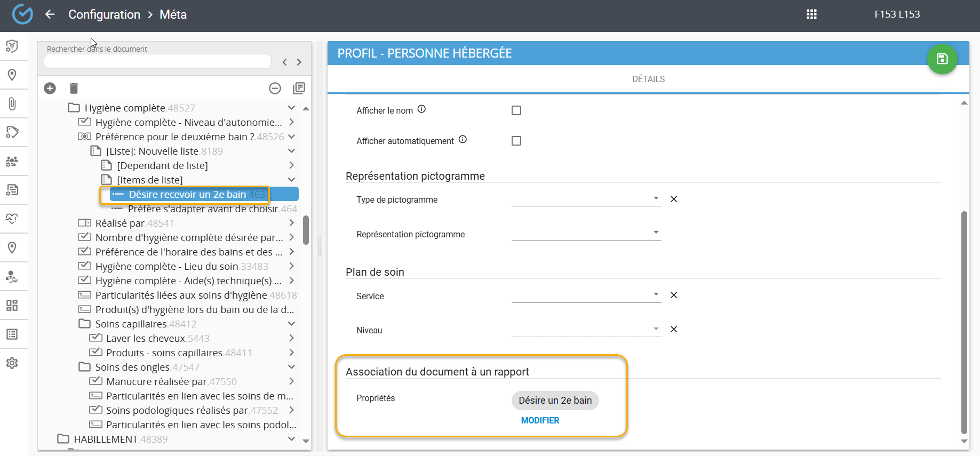Screen dimensions: 980x456
Task: Select the DÉTAILS tab
Action: pyautogui.click(x=648, y=79)
